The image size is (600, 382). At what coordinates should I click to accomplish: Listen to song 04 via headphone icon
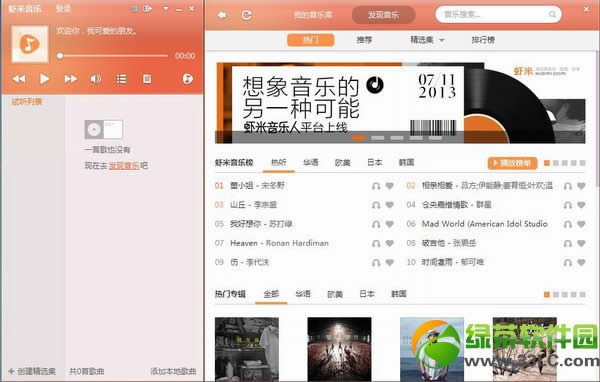[x=568, y=205]
